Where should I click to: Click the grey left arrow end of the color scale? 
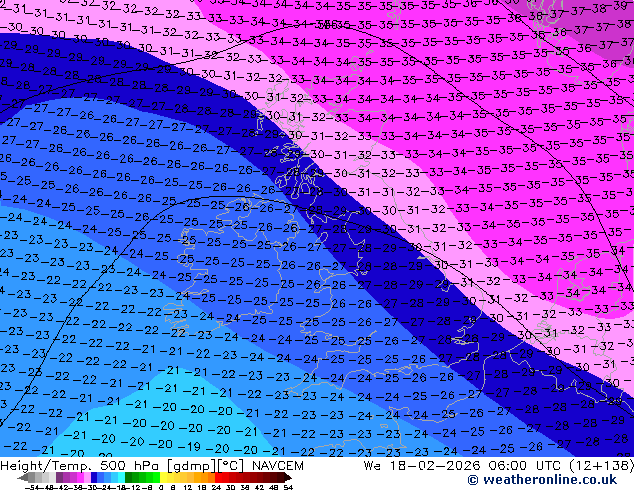(x=23, y=477)
